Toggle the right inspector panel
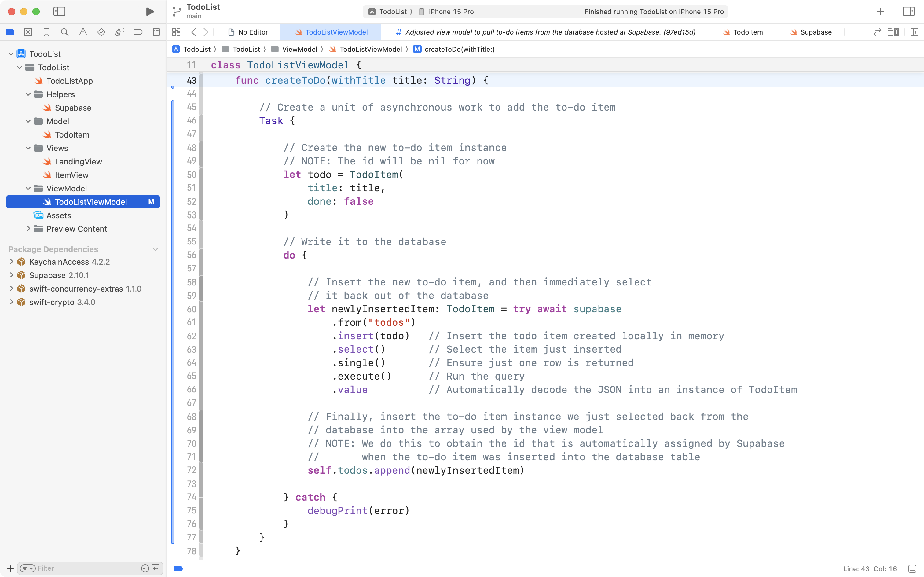 [908, 11]
